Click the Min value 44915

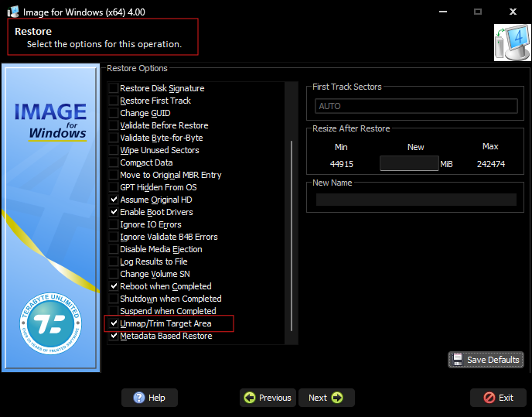coord(341,164)
